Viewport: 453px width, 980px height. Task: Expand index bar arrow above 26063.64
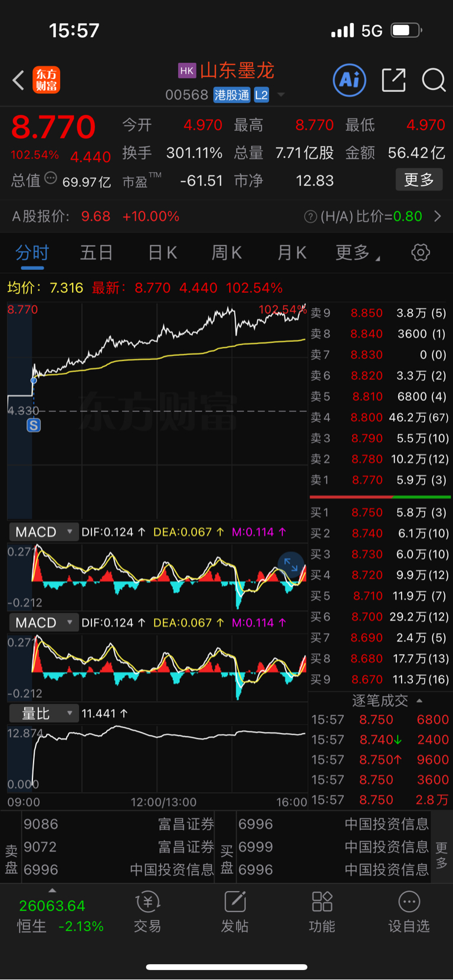point(52,890)
